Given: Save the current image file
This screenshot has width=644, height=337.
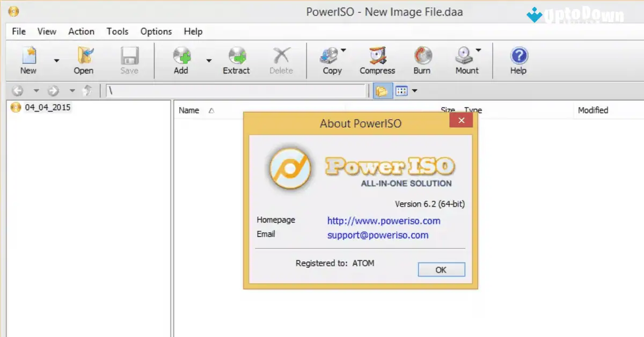Looking at the screenshot, I should [x=129, y=59].
